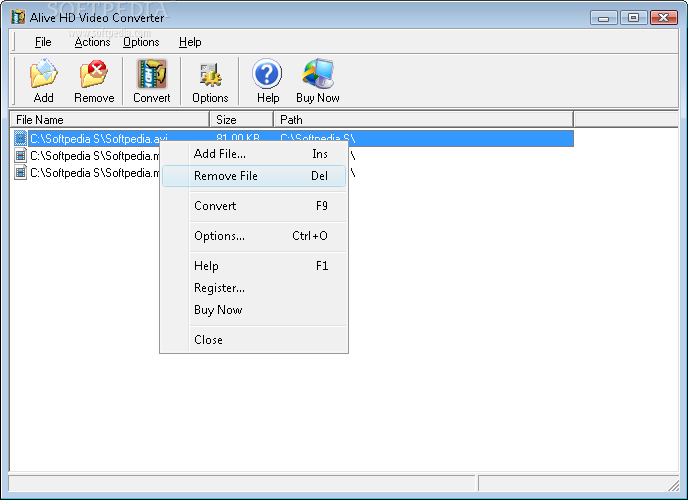Open the Help menu in menu bar
Screen dimensions: 688x500
click(190, 42)
